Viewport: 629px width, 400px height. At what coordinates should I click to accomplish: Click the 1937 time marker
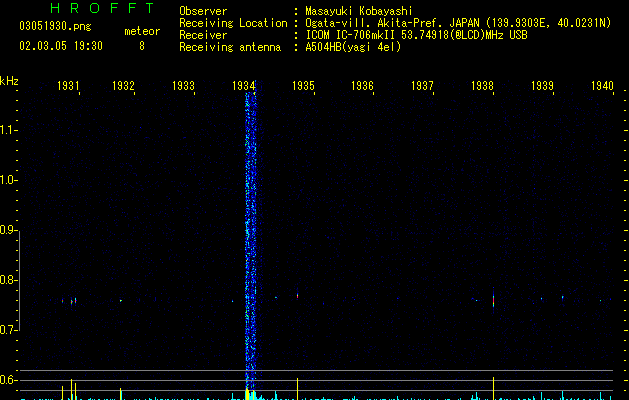point(422,85)
